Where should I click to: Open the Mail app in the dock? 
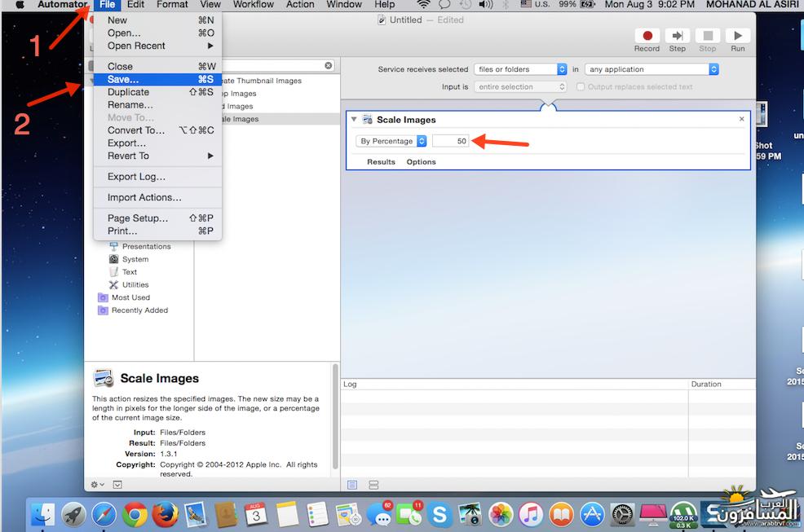pos(196,514)
